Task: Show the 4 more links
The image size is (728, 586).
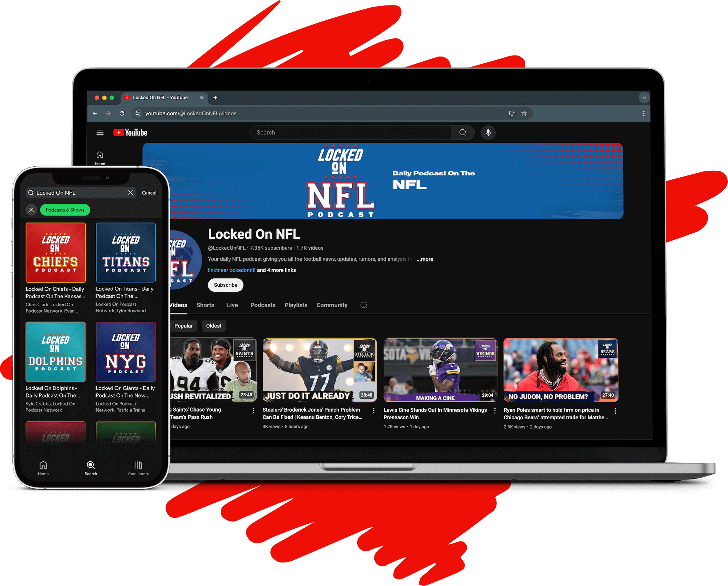Action: pos(276,270)
